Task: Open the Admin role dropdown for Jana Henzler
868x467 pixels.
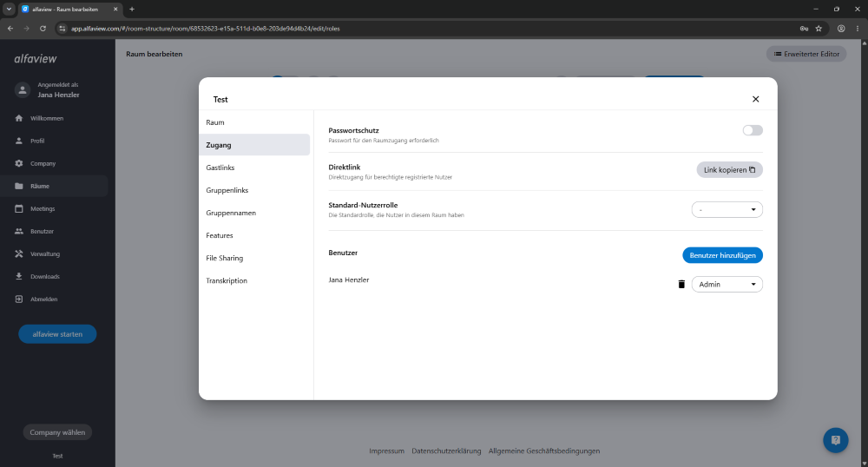Action: [727, 285]
